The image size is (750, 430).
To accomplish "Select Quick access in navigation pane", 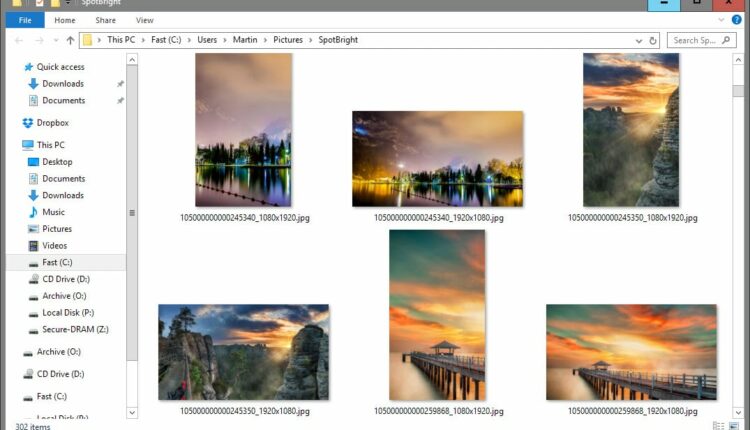I will 60,66.
